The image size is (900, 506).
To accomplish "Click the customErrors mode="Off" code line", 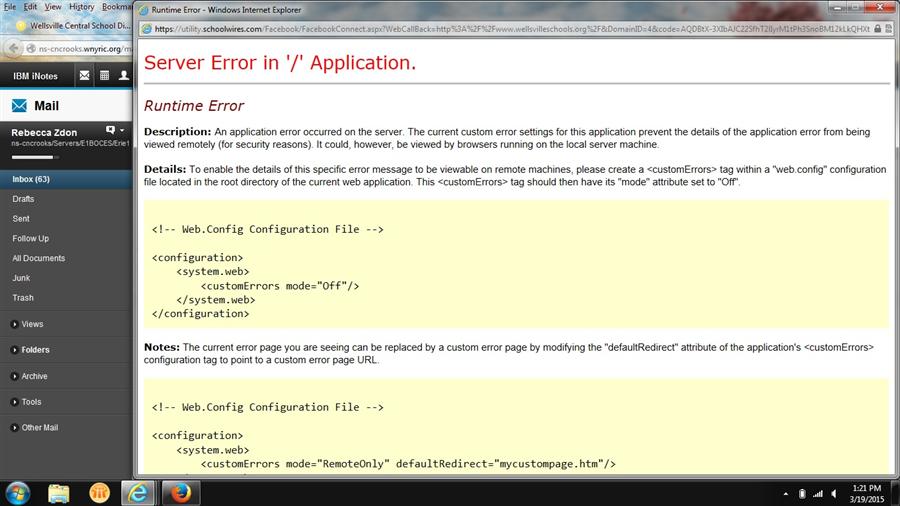I will [280, 286].
